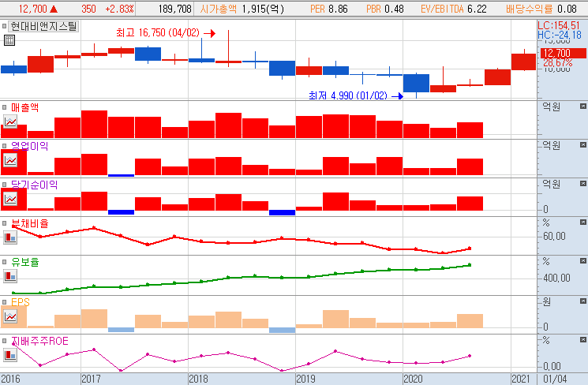Close the 지배주주ROE panel with its X button
This screenshot has width=588, height=385.
tap(582, 340)
